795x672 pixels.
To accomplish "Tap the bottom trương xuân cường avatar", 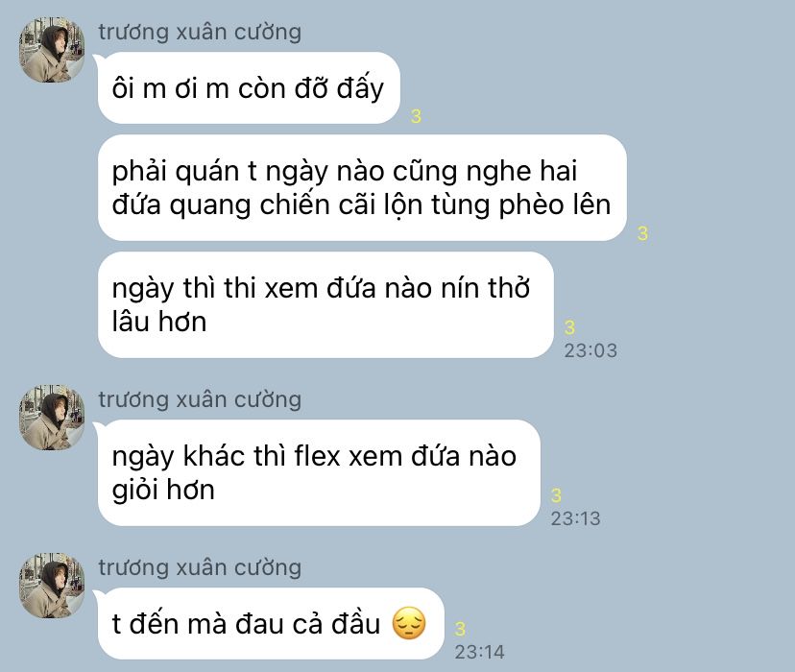I will point(52,586).
